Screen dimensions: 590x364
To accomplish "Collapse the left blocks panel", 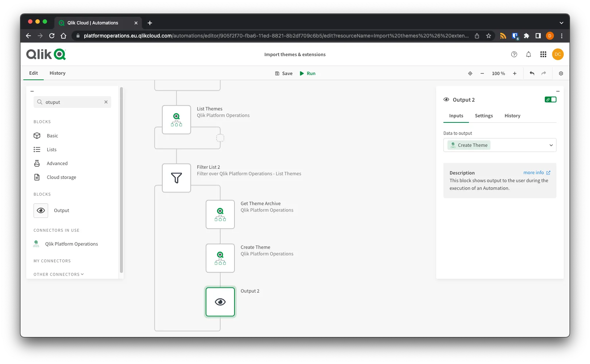I will 32,91.
